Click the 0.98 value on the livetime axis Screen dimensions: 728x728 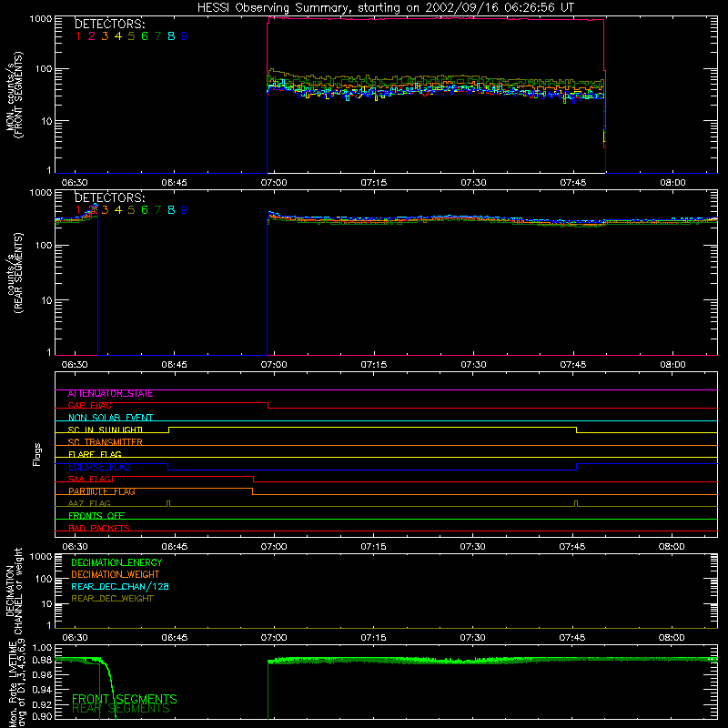42,660
